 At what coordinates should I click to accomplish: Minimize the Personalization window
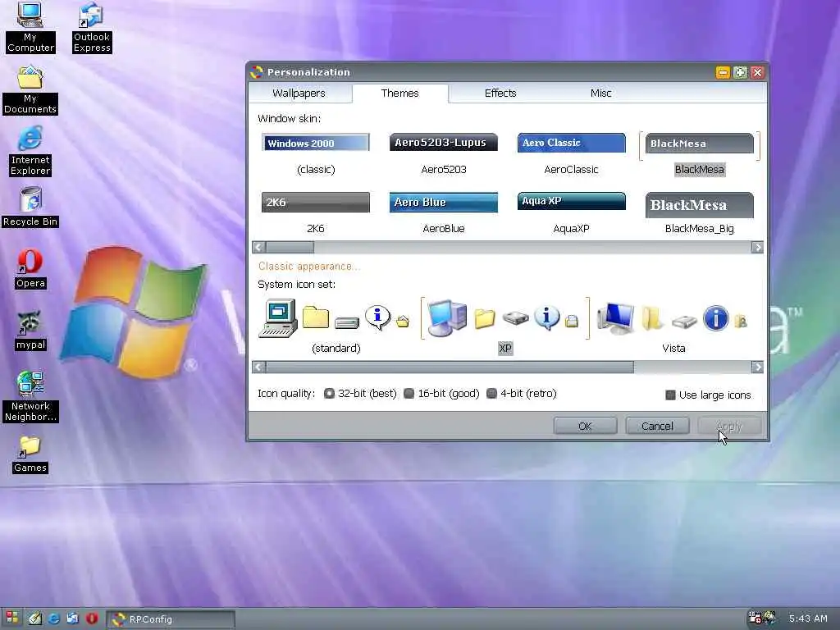[x=723, y=72]
